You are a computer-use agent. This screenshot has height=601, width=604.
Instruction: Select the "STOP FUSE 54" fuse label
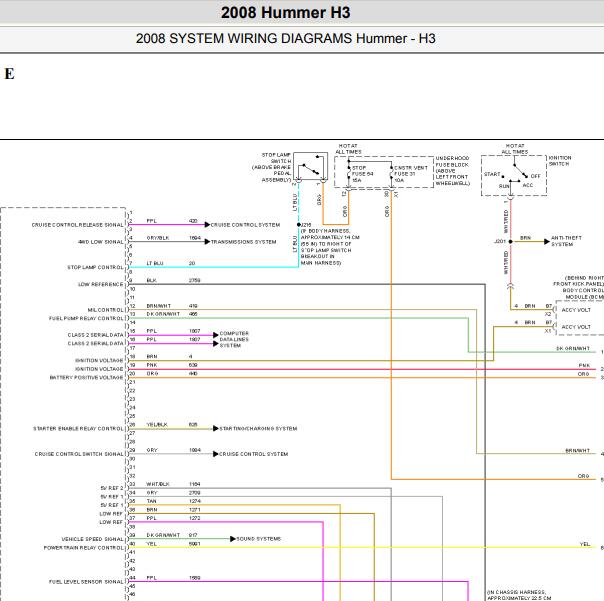[x=362, y=174]
